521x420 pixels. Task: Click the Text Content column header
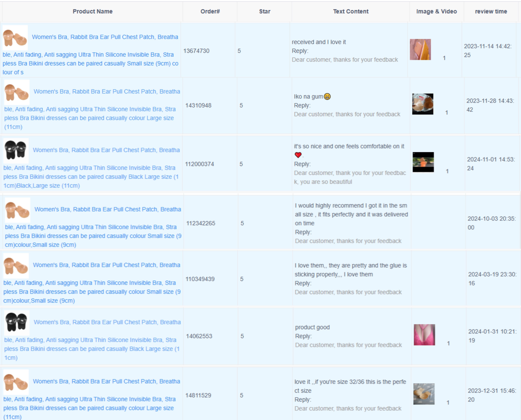click(350, 11)
